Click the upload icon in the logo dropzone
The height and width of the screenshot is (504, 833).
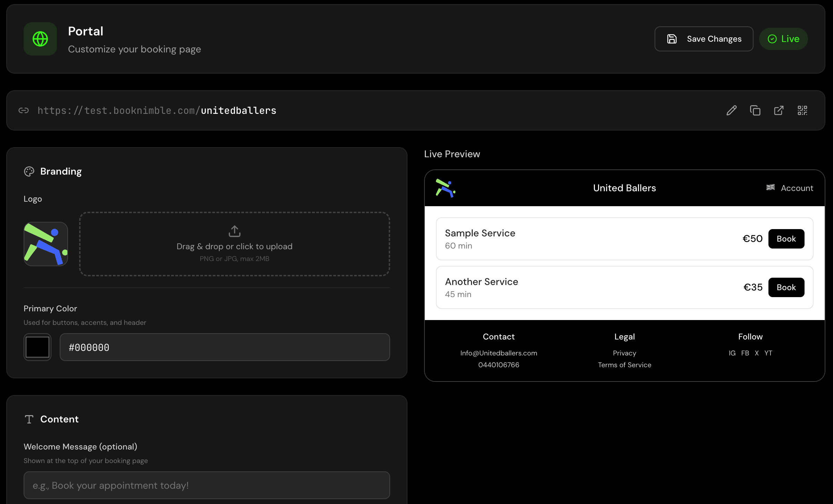pyautogui.click(x=235, y=231)
